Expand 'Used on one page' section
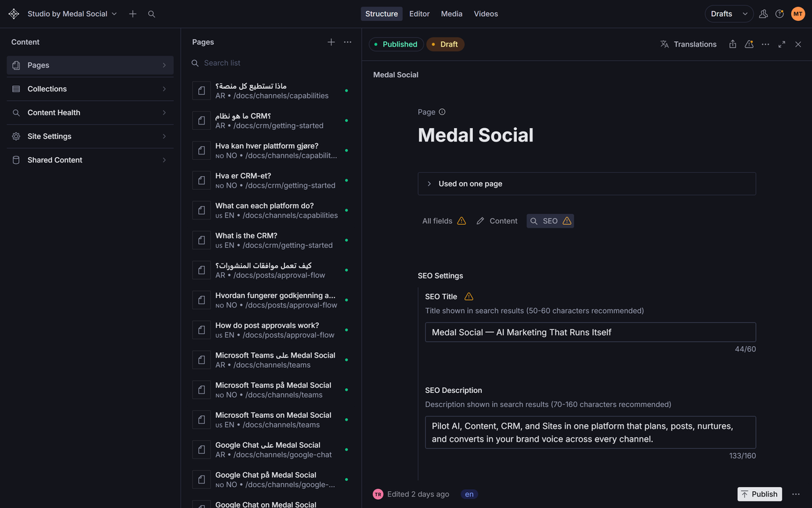The image size is (812, 508). (587, 184)
